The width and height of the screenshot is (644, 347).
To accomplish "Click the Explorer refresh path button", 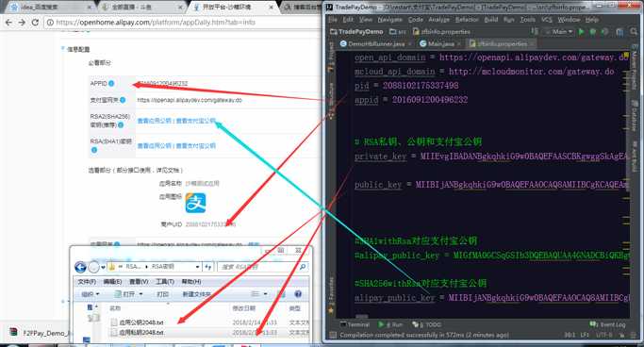I will click(208, 267).
